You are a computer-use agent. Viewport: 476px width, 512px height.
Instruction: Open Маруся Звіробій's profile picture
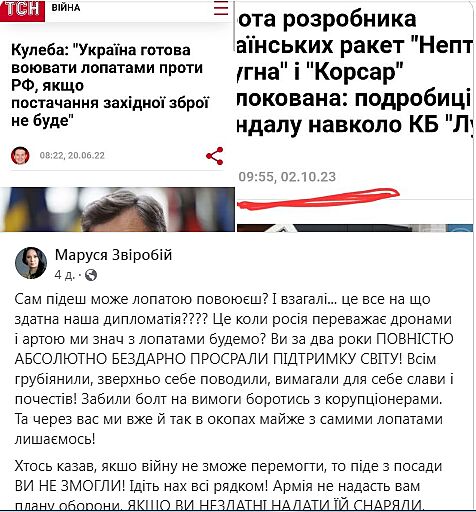coord(31,263)
